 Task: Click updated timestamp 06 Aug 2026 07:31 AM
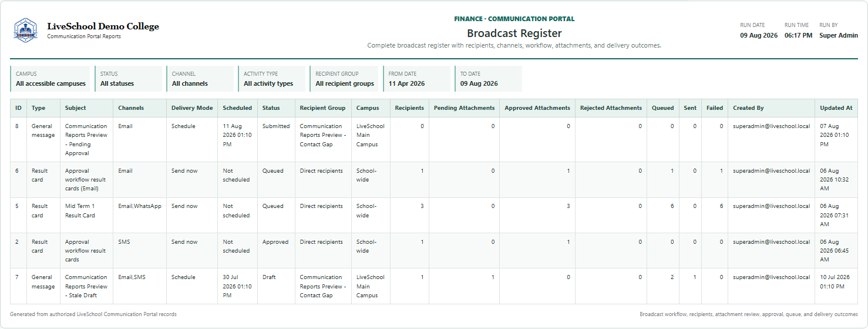pos(835,215)
